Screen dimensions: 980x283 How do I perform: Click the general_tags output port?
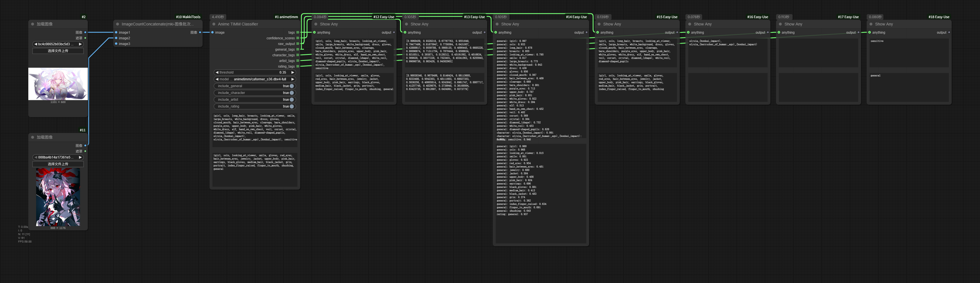(x=297, y=49)
